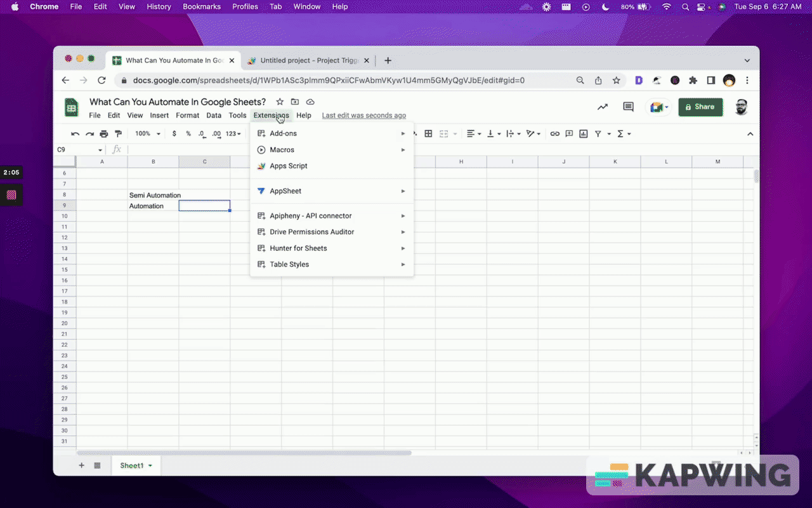Open Chrome's extensions puzzle icon
812x508 pixels.
click(693, 81)
